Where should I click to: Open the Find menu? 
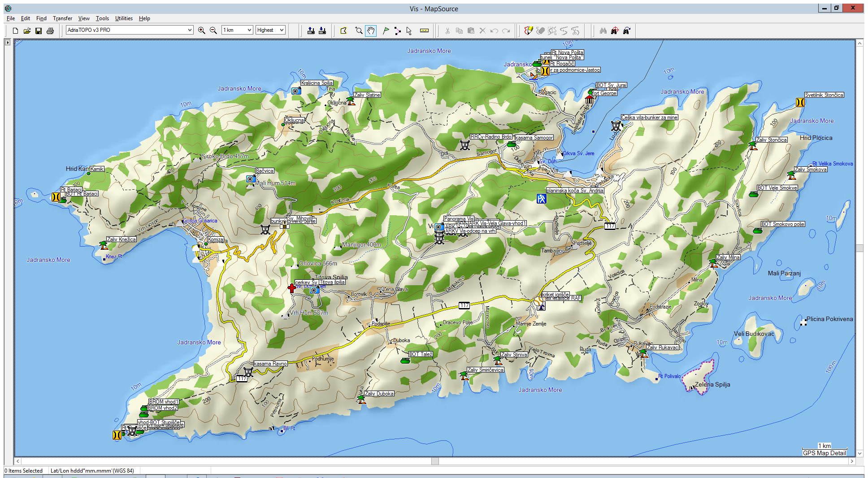pyautogui.click(x=41, y=18)
